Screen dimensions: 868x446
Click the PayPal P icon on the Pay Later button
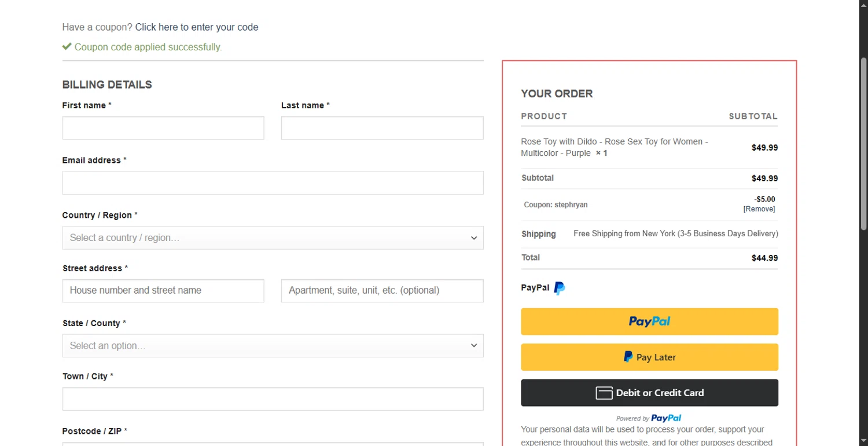pyautogui.click(x=628, y=357)
